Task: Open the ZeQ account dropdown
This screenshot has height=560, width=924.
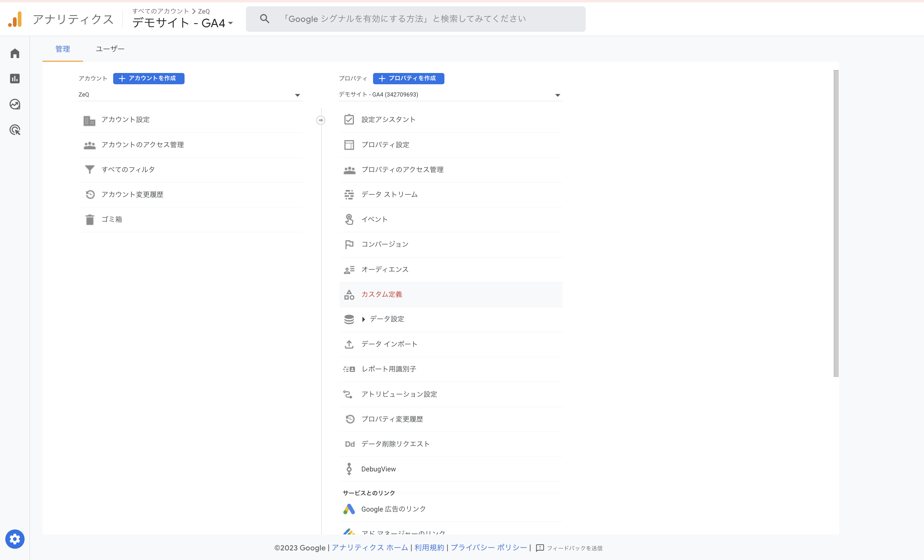Action: (x=190, y=95)
